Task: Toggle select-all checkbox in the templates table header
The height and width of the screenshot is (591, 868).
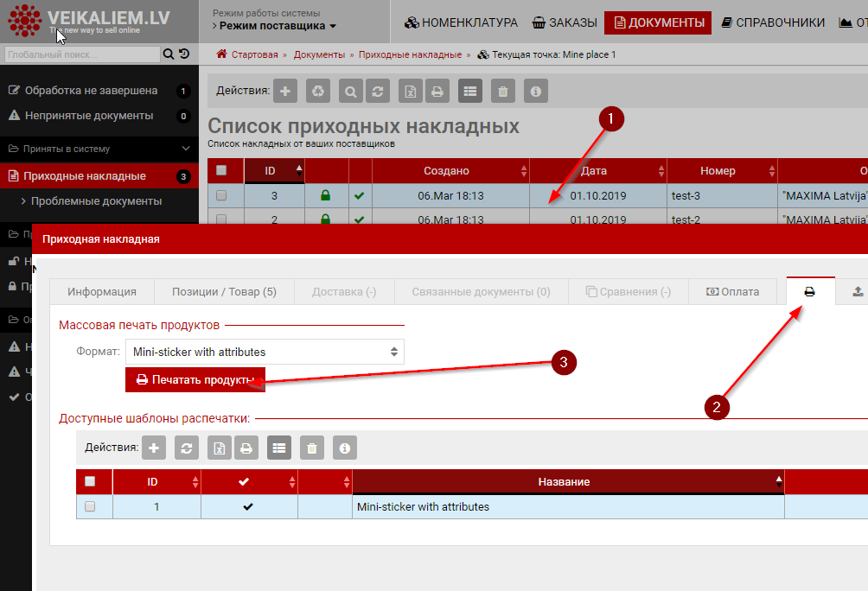Action: (x=90, y=481)
